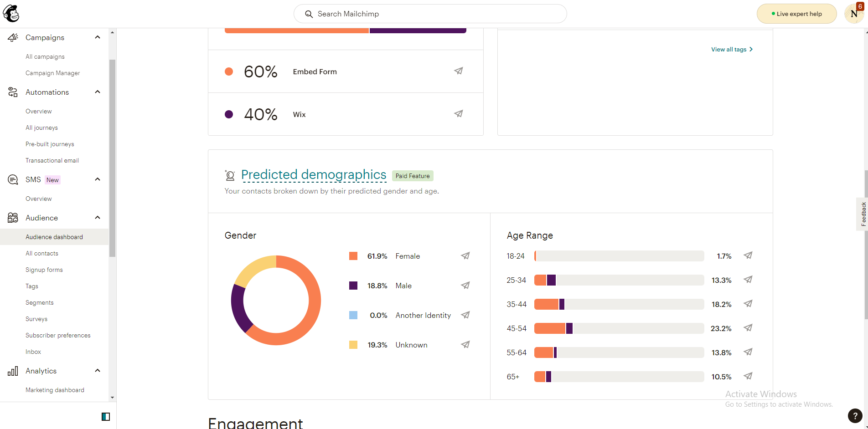Click send icon next to Wix source

459,114
